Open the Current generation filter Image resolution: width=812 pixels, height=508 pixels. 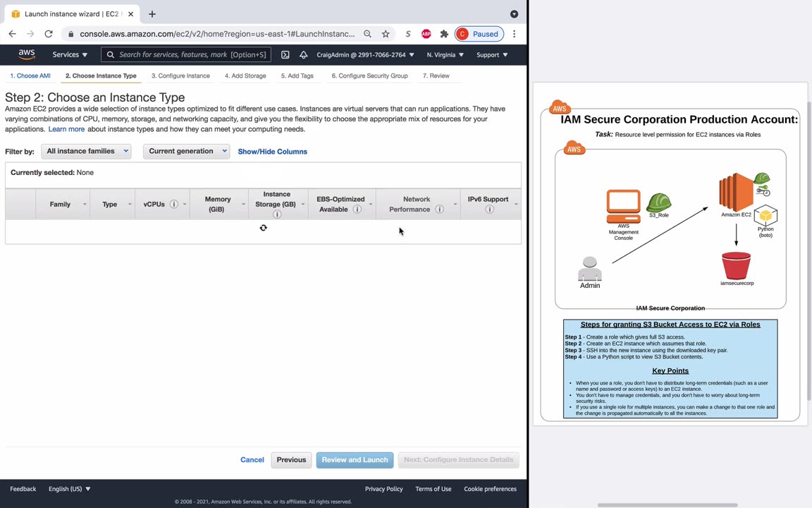click(186, 152)
